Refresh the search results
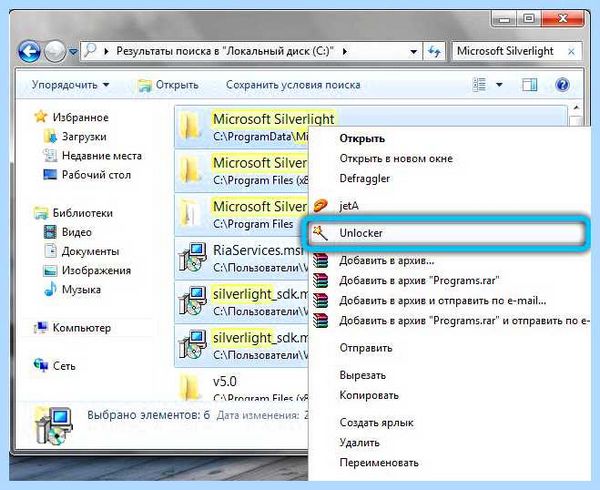Screen dimensions: 600x490 434,51
